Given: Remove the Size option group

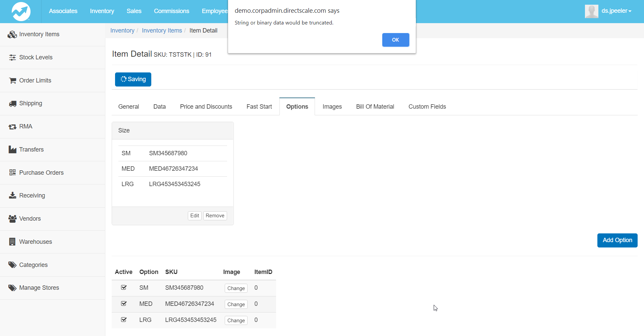Looking at the screenshot, I should [x=215, y=216].
